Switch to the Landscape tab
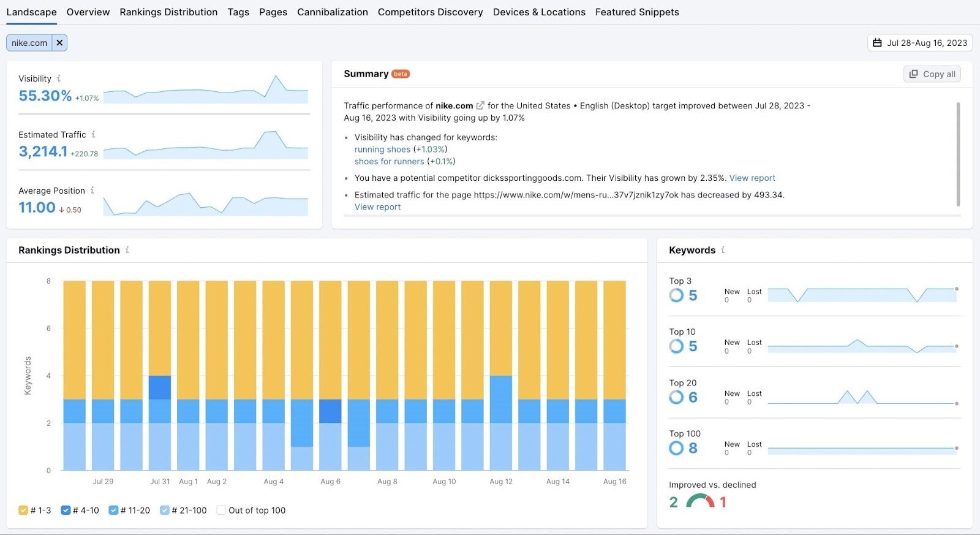The image size is (980, 535). (x=31, y=12)
